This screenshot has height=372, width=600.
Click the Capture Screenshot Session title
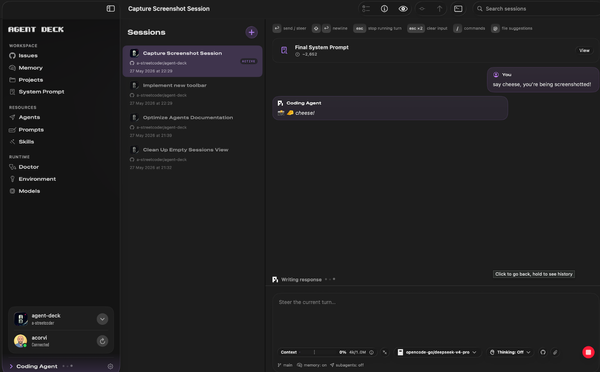(x=169, y=9)
